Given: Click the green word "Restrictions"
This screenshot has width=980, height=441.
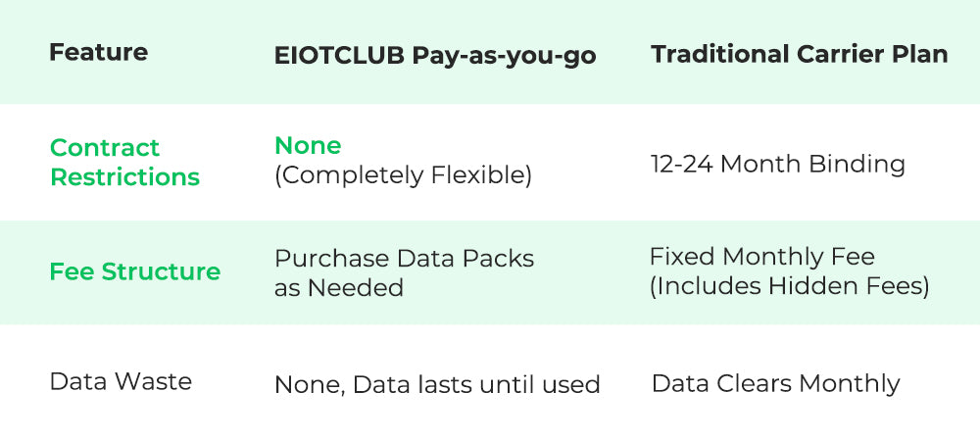Looking at the screenshot, I should tap(124, 177).
